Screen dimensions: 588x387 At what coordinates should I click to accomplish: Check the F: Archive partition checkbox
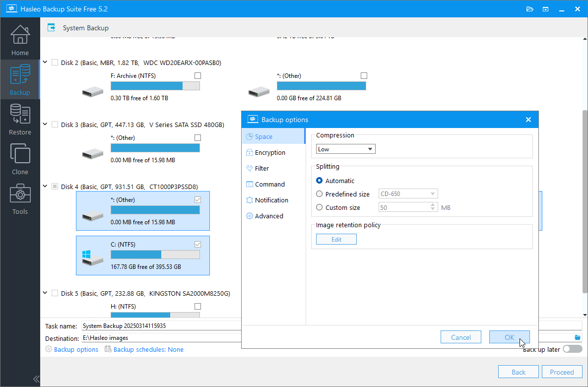coord(197,75)
